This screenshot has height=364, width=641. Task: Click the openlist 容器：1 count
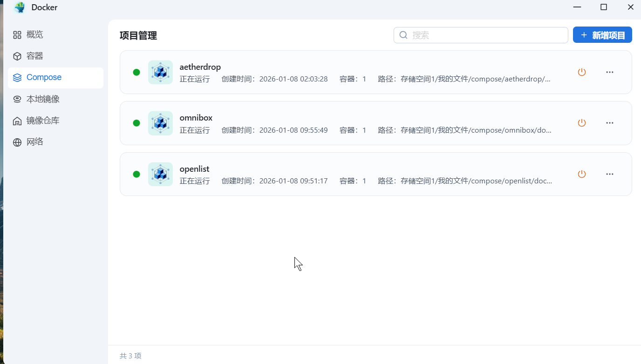tap(353, 181)
